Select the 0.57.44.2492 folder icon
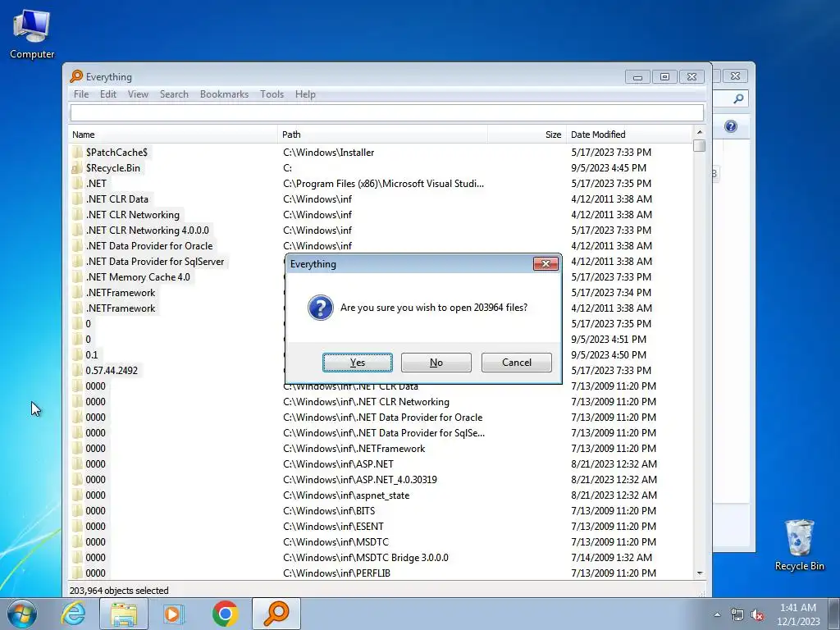This screenshot has height=630, width=840. (x=78, y=371)
